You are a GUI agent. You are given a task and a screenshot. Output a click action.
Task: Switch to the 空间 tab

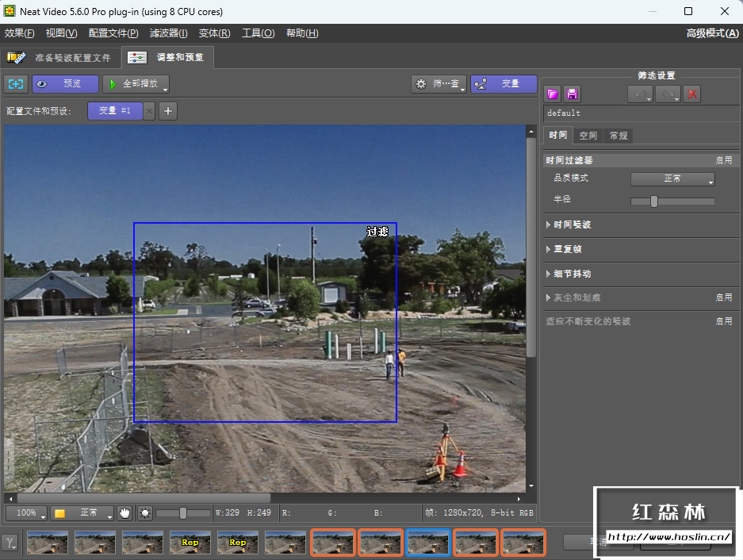pyautogui.click(x=588, y=136)
